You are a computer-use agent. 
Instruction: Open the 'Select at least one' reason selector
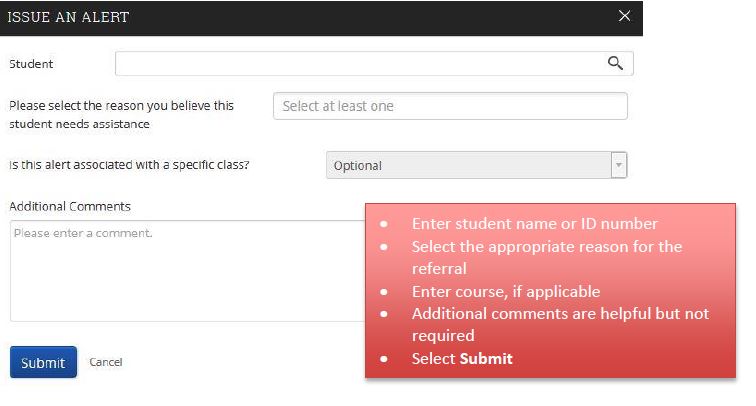tap(450, 106)
